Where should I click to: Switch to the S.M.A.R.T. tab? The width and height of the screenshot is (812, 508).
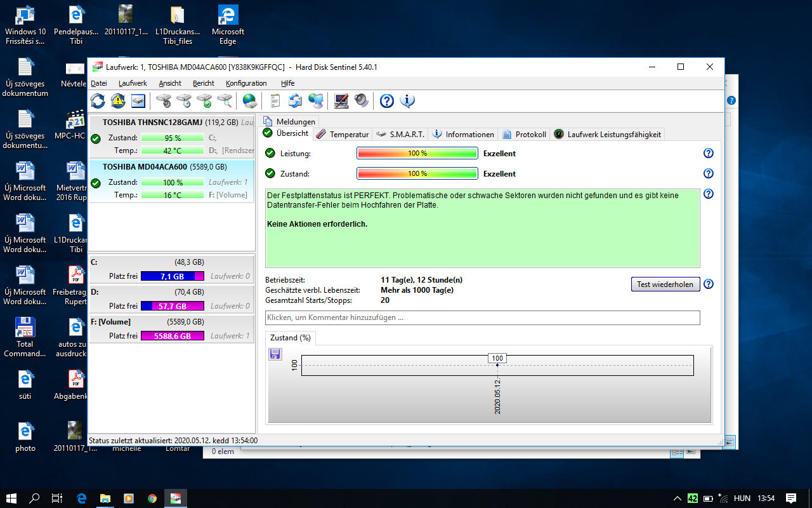point(401,134)
